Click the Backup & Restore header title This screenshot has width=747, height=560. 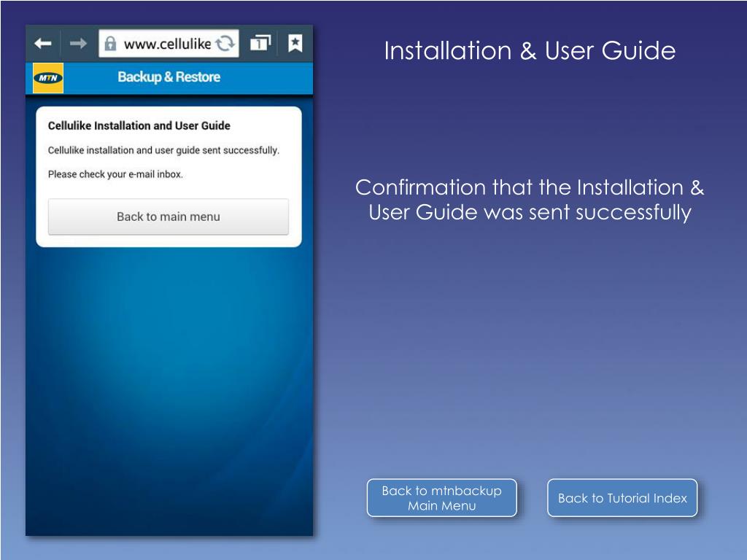[x=169, y=77]
